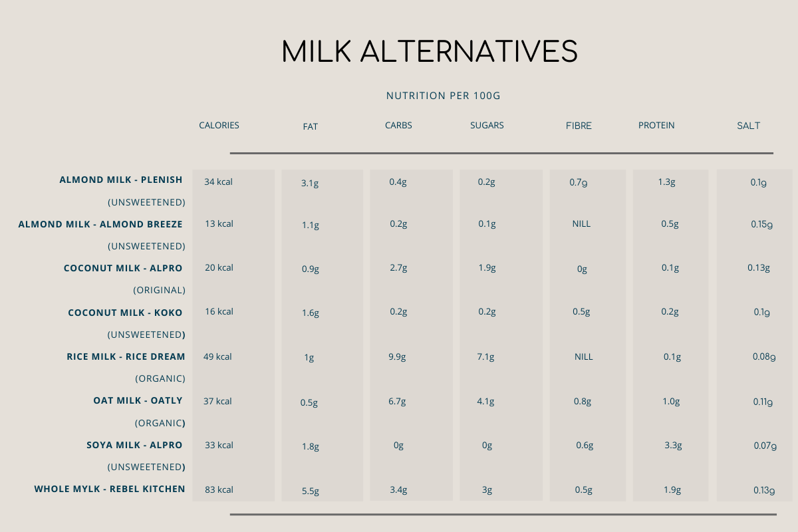Select the Fat column header
This screenshot has width=798, height=532.
point(310,126)
